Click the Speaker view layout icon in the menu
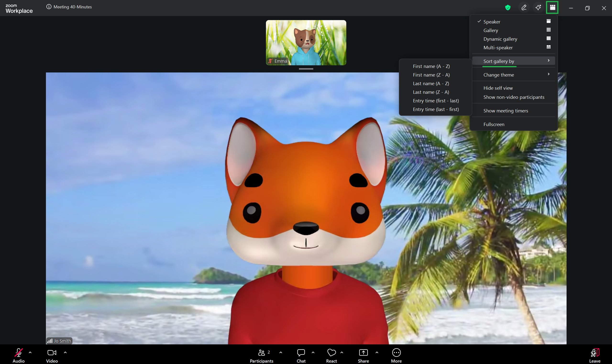Image resolution: width=612 pixels, height=364 pixels. [x=548, y=21]
